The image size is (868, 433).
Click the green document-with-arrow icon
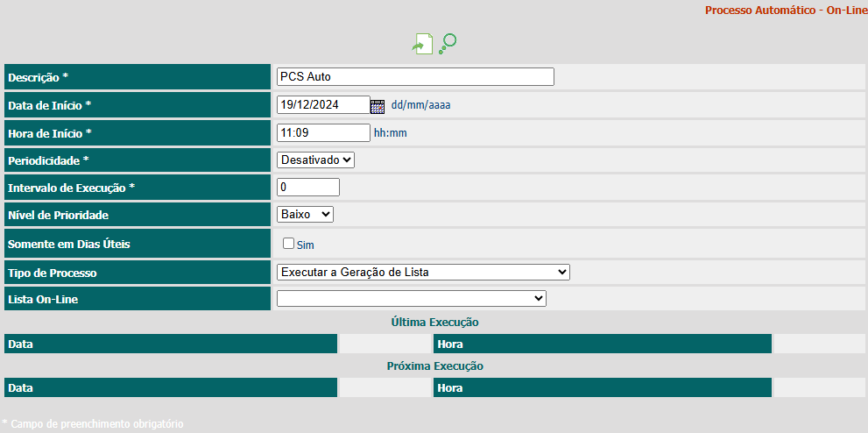(422, 44)
